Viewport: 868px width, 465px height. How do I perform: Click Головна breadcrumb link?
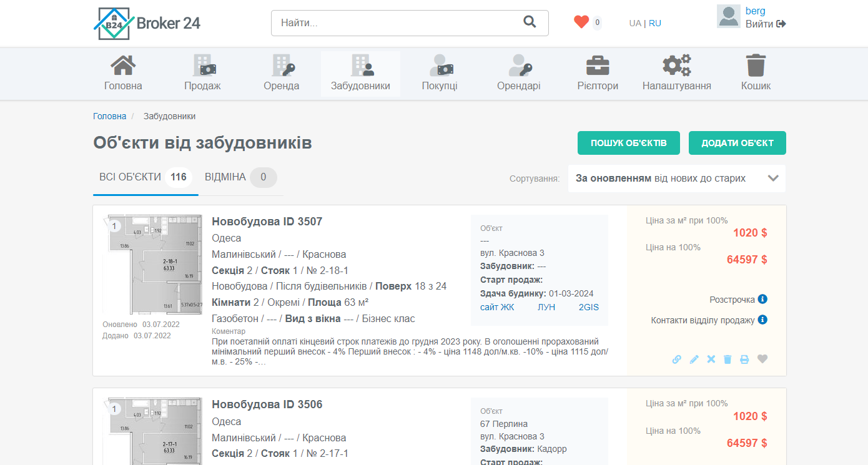[x=110, y=116]
